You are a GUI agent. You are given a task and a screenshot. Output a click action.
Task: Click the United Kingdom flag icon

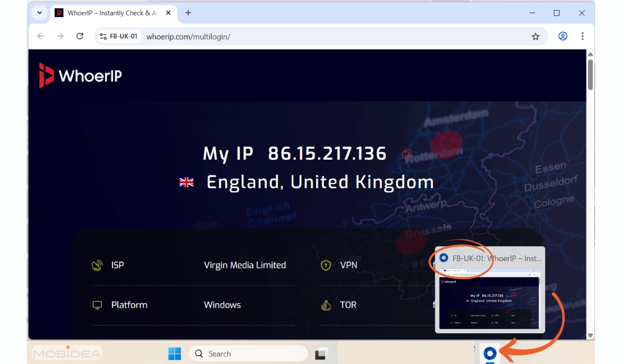pyautogui.click(x=186, y=182)
